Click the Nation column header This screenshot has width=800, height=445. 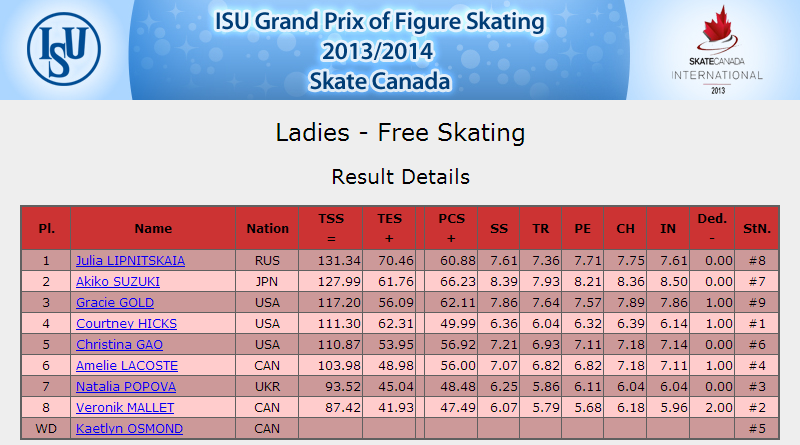(x=267, y=228)
